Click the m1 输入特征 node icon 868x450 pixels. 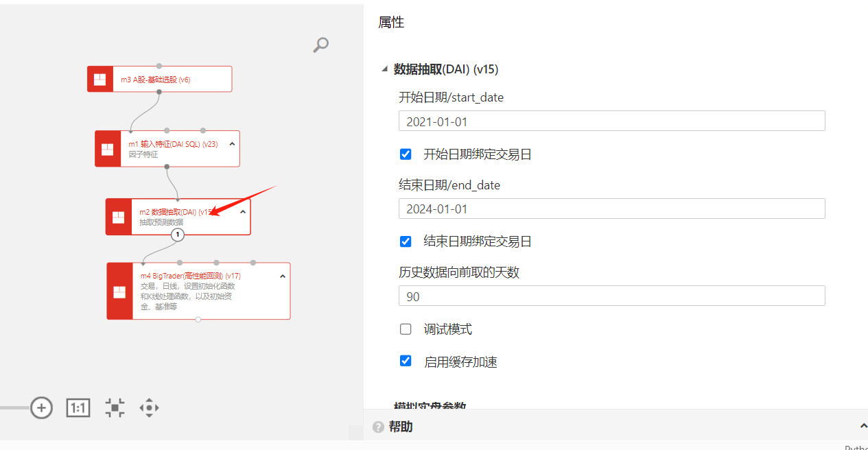pyautogui.click(x=108, y=149)
